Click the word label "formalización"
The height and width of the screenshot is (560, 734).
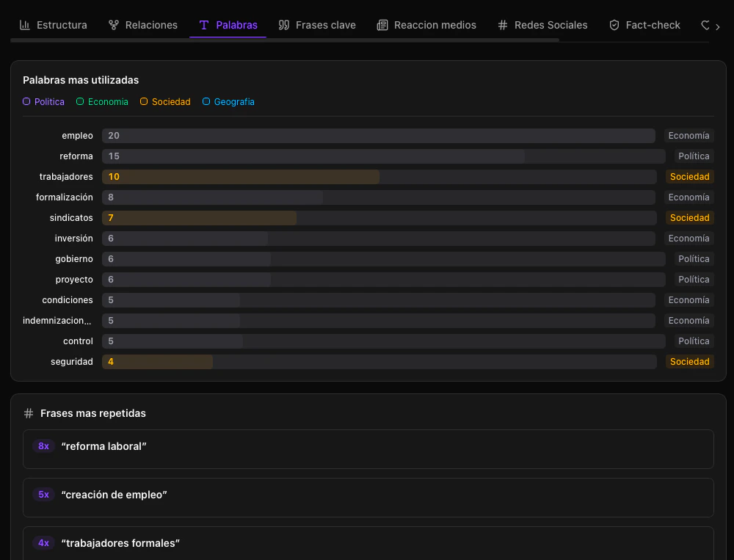(64, 197)
